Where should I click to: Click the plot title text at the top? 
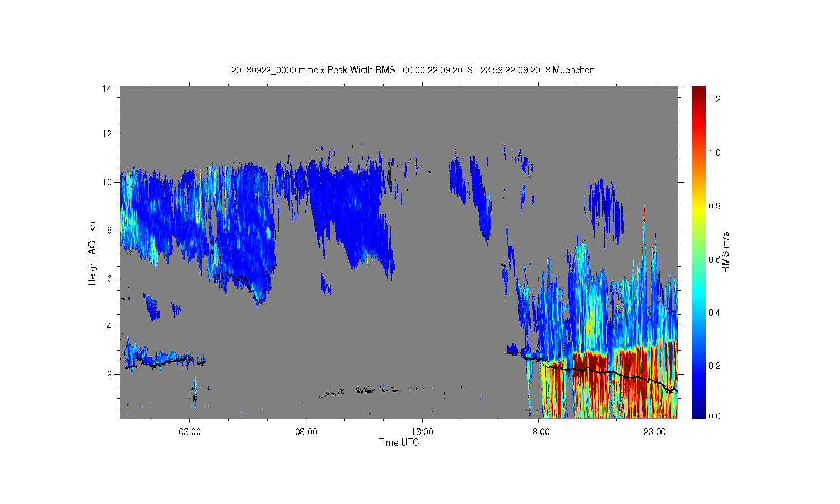pos(413,70)
